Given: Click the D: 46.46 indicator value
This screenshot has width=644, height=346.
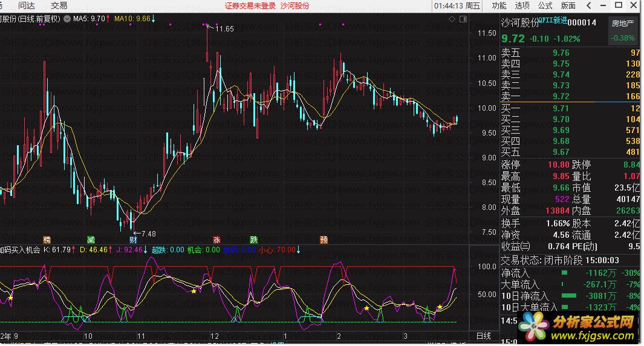Looking at the screenshot, I should (96, 250).
